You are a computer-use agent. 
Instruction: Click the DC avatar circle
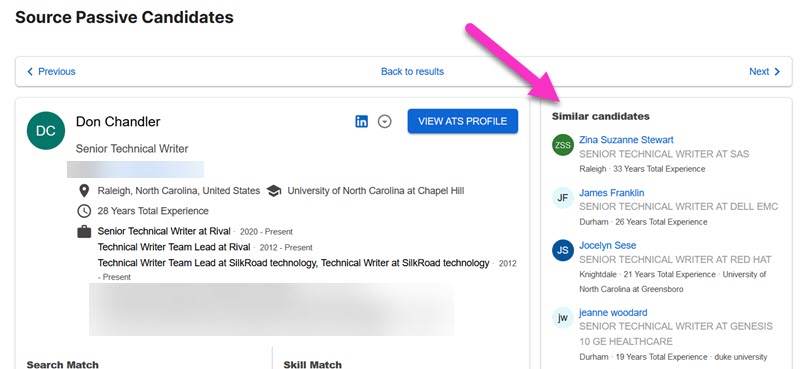46,131
